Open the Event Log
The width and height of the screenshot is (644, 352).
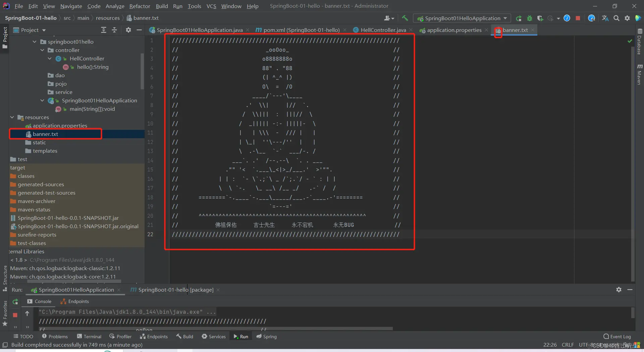coord(617,337)
